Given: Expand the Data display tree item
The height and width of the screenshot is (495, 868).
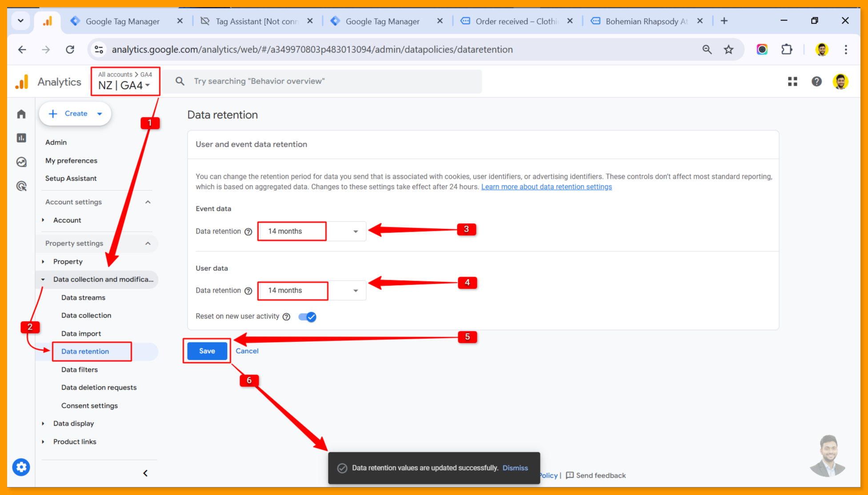Looking at the screenshot, I should 73,423.
